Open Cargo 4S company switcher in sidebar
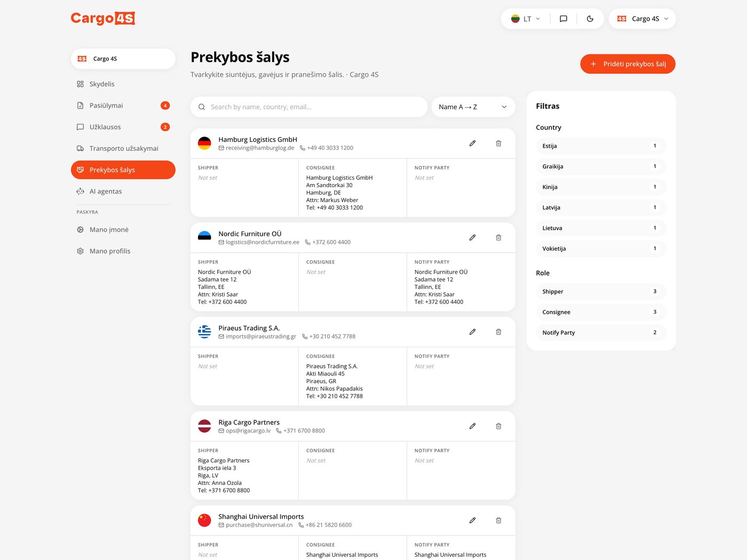This screenshot has width=747, height=560. coord(123,59)
